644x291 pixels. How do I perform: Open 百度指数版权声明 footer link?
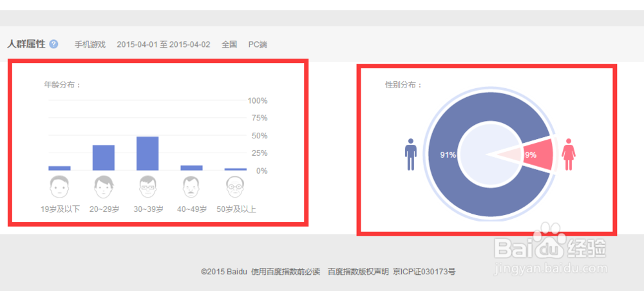click(358, 271)
